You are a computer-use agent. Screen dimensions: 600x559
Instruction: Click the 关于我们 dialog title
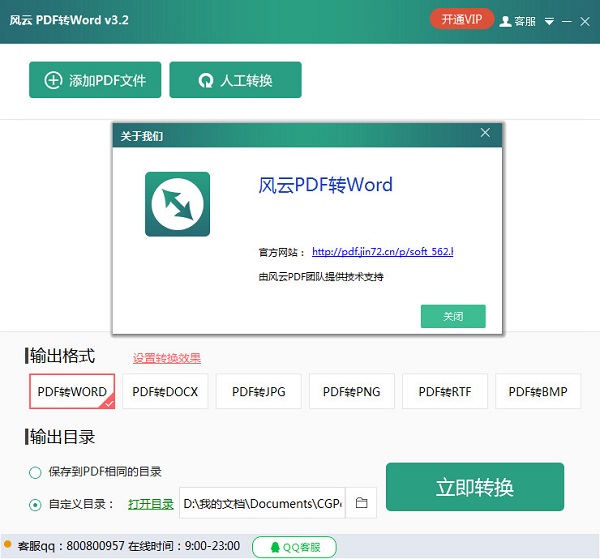142,136
